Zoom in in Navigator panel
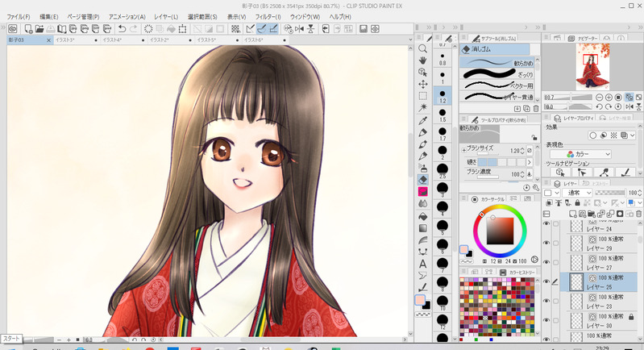 pos(609,98)
